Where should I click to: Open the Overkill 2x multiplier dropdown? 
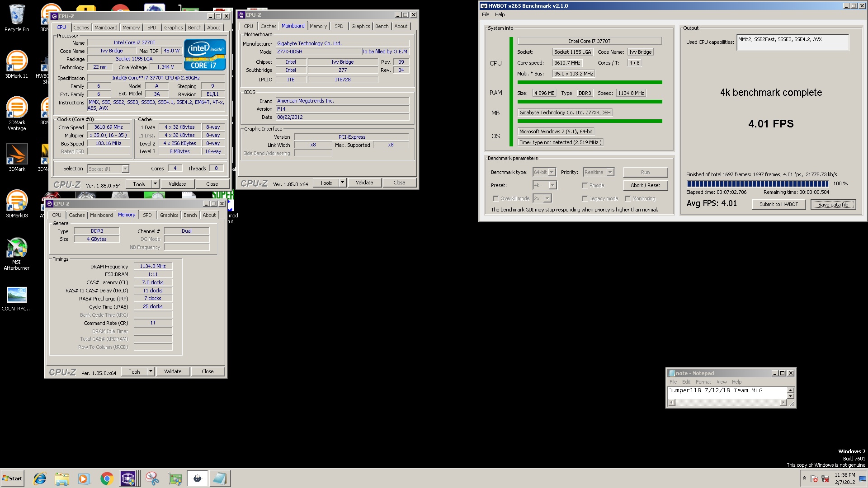tap(542, 198)
